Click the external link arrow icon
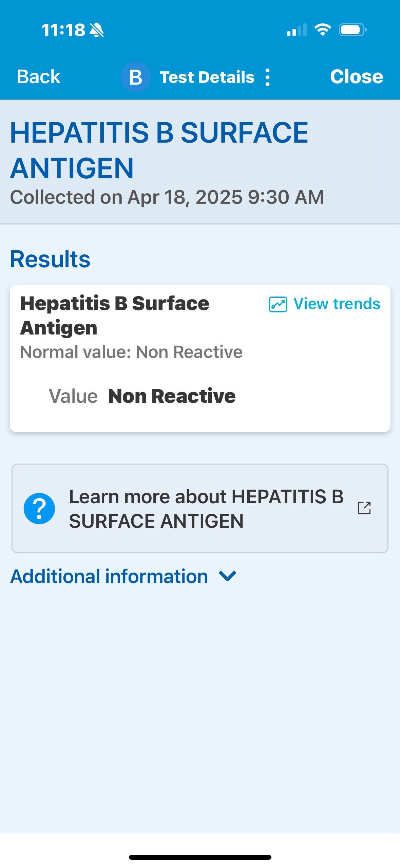The height and width of the screenshot is (868, 400). tap(364, 508)
